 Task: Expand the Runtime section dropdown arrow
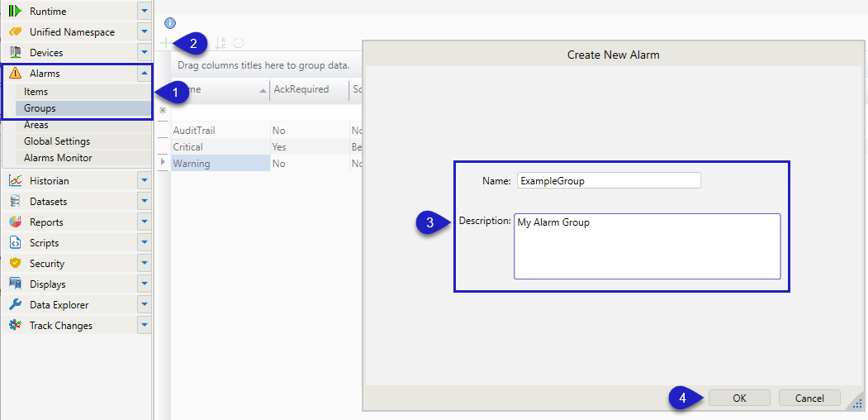pyautogui.click(x=145, y=12)
